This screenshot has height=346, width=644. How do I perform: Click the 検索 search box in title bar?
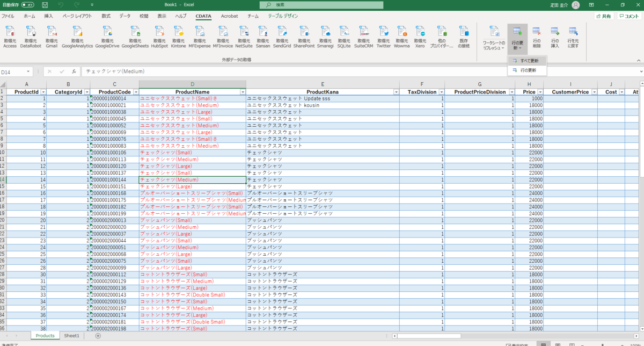(321, 5)
